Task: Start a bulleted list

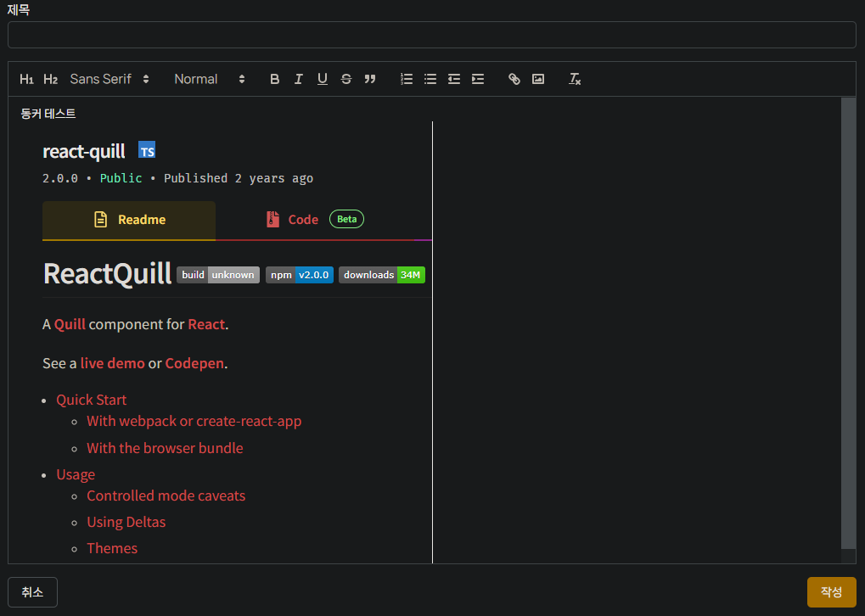Action: point(430,80)
